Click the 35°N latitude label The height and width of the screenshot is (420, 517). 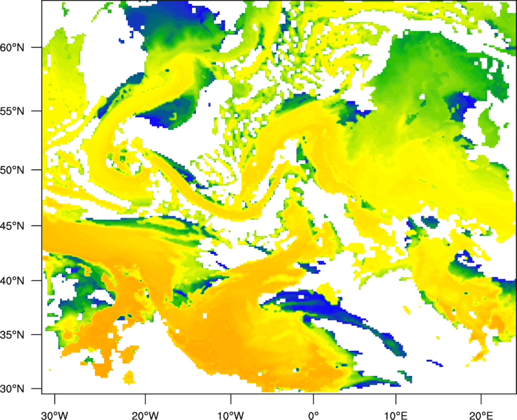[12, 335]
